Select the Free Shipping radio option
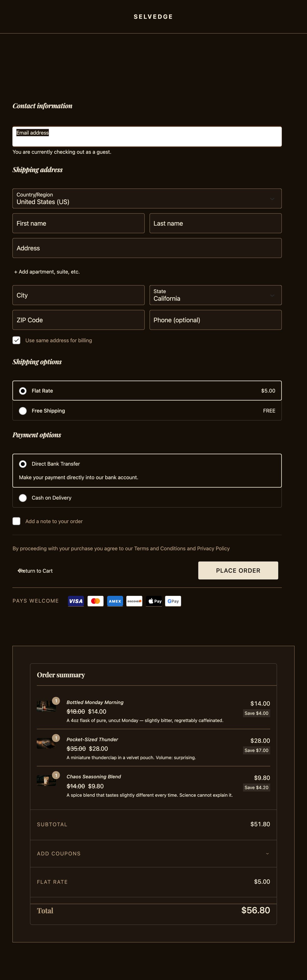The height and width of the screenshot is (980, 307). pyautogui.click(x=23, y=411)
